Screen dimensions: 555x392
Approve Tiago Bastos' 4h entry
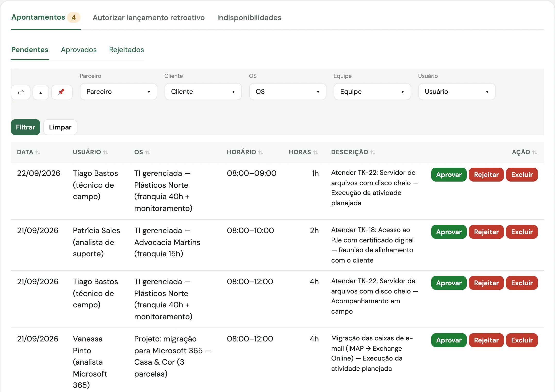[x=449, y=283]
